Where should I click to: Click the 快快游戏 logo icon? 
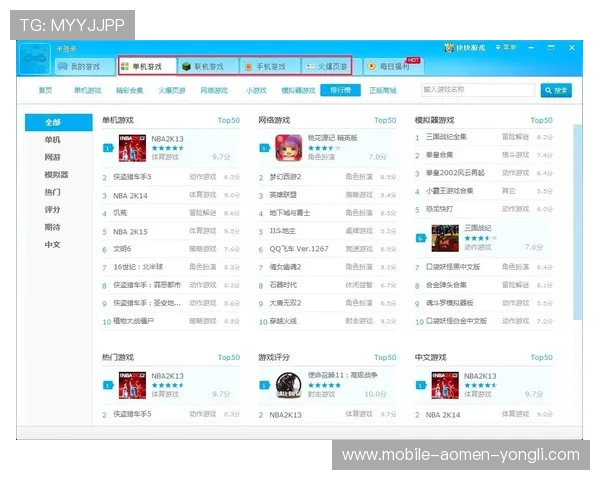[x=448, y=47]
